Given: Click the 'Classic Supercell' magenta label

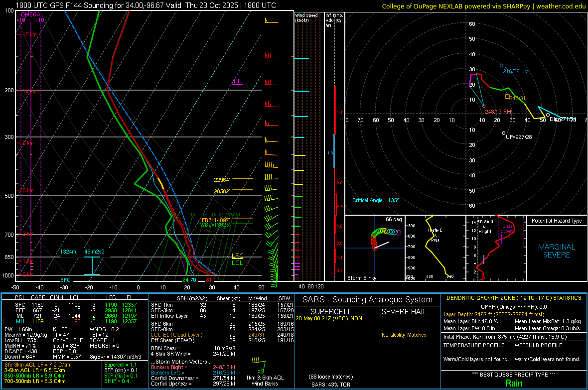Looking at the screenshot, I should coord(510,229).
